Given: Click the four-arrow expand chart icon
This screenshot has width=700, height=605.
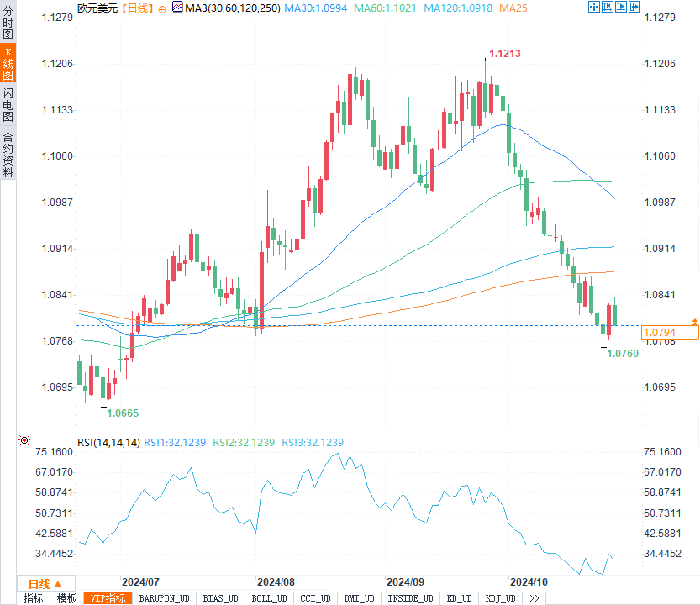Looking at the screenshot, I should tap(594, 8).
